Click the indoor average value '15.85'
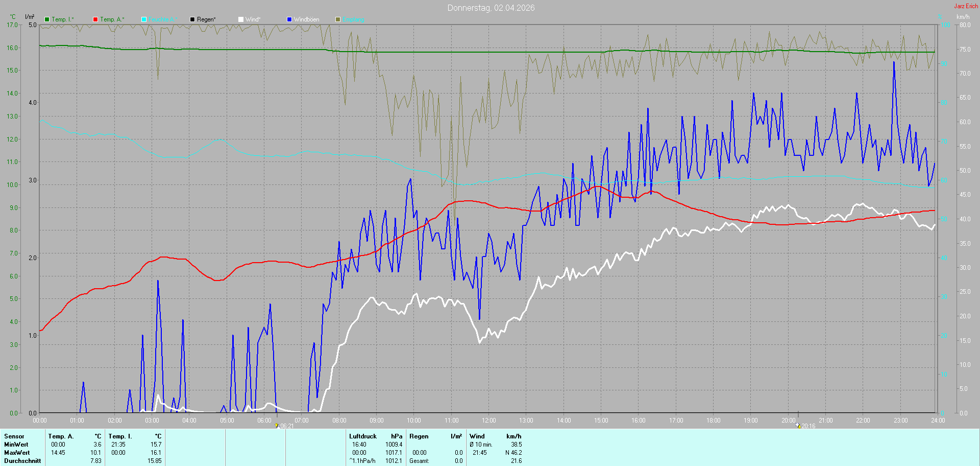The height and width of the screenshot is (466, 980). tap(155, 461)
